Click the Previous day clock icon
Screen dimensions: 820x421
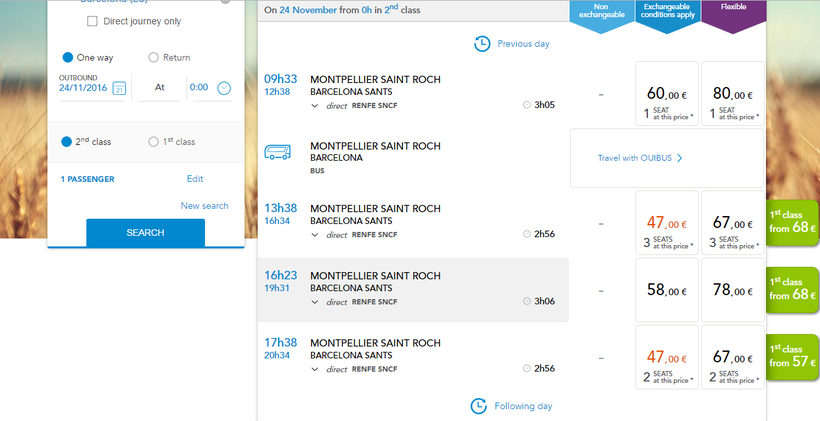[x=482, y=43]
